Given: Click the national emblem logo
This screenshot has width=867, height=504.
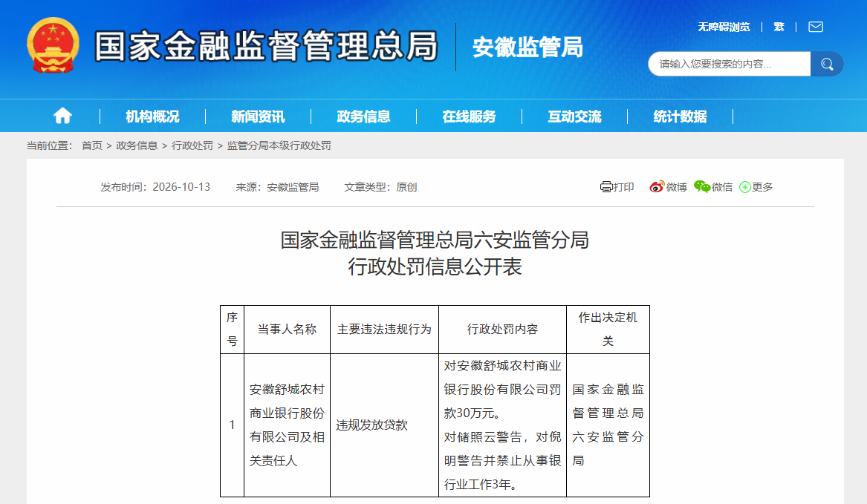Looking at the screenshot, I should click(53, 45).
